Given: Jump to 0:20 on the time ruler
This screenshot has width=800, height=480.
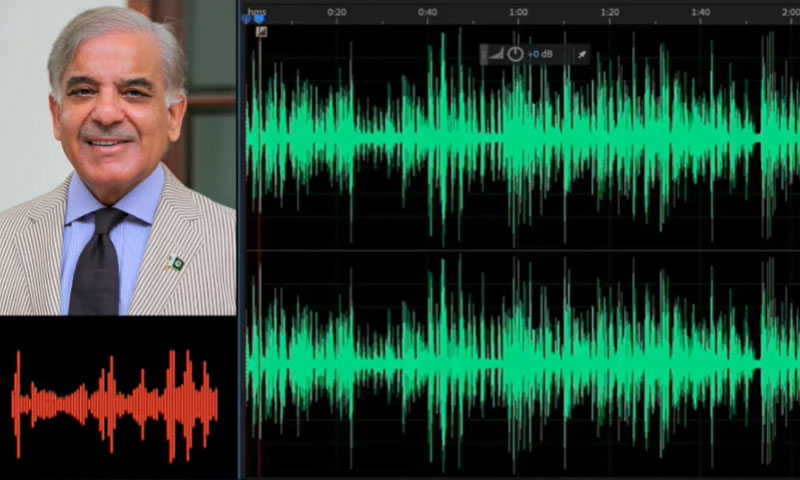Looking at the screenshot, I should (x=337, y=12).
